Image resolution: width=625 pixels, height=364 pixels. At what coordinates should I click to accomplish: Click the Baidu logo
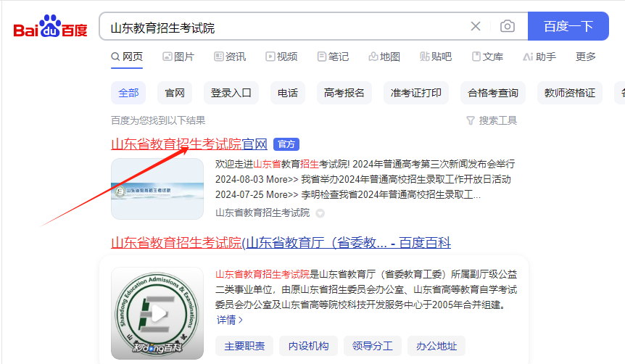coord(50,26)
